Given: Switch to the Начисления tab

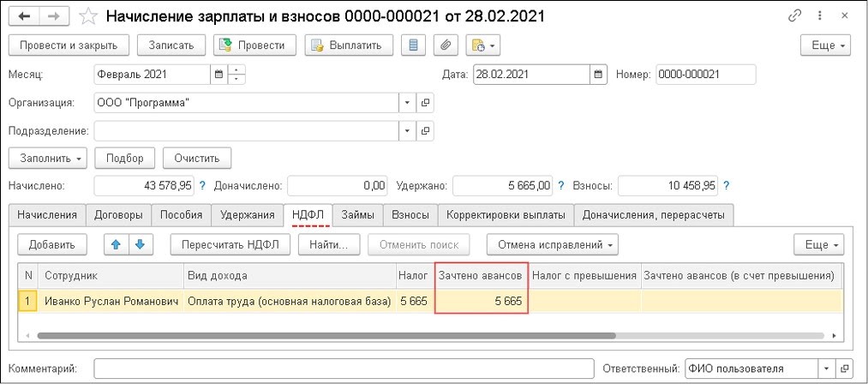Looking at the screenshot, I should [x=47, y=215].
